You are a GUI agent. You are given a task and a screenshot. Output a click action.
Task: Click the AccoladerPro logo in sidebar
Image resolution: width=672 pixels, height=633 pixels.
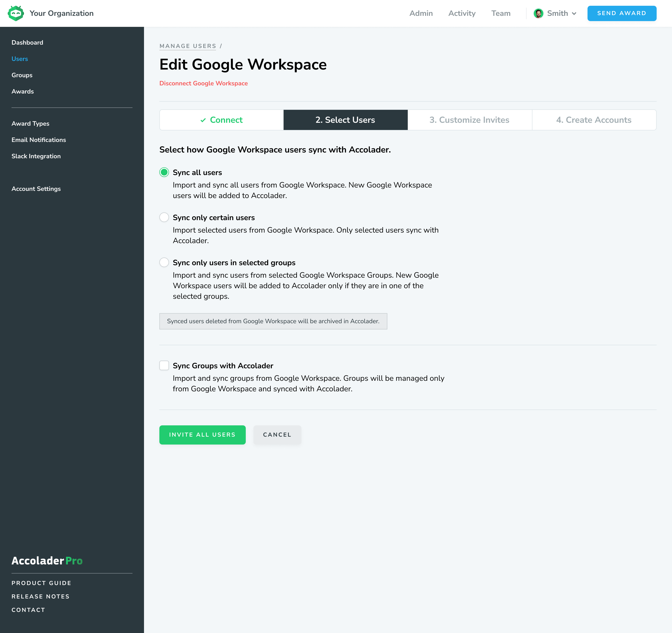[x=47, y=561]
